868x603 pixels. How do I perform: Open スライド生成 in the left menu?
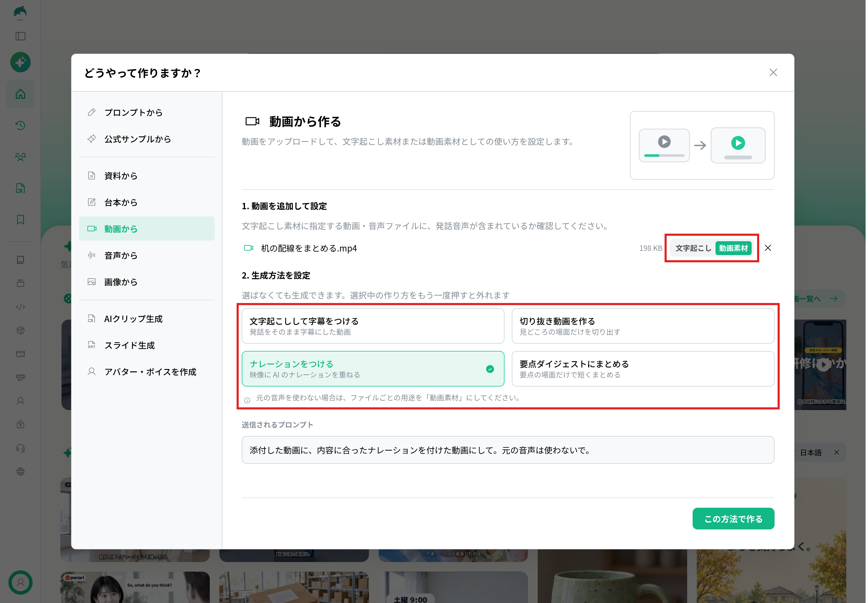[x=146, y=345]
